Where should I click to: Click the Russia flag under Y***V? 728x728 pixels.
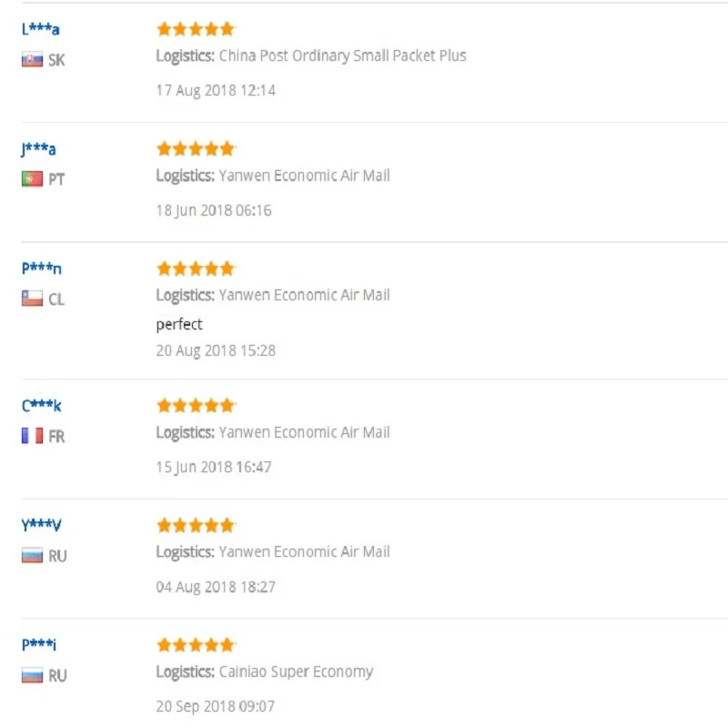click(32, 556)
